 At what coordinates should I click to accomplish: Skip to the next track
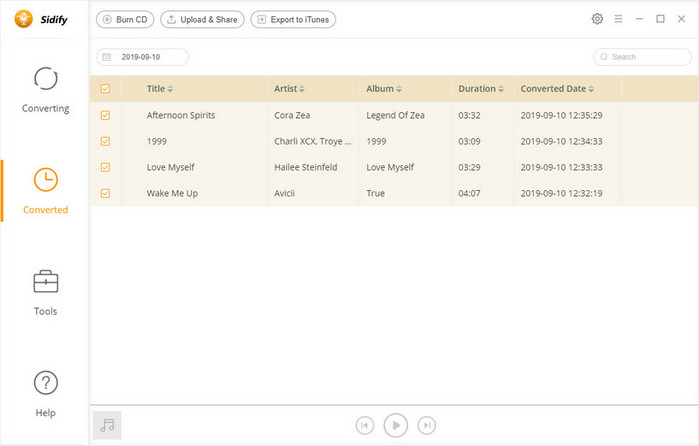pos(427,425)
